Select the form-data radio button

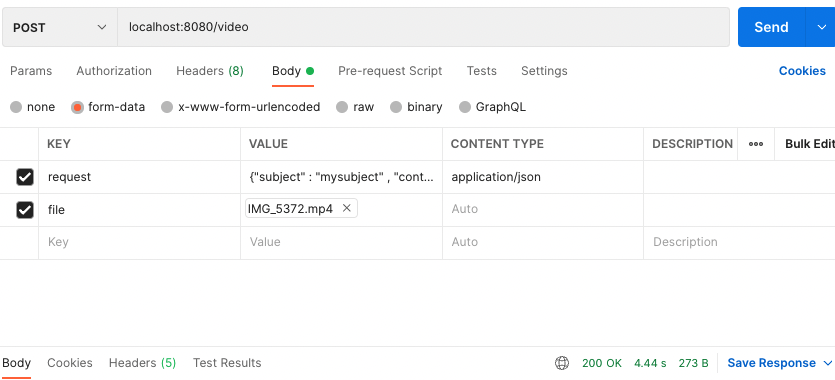(x=77, y=107)
